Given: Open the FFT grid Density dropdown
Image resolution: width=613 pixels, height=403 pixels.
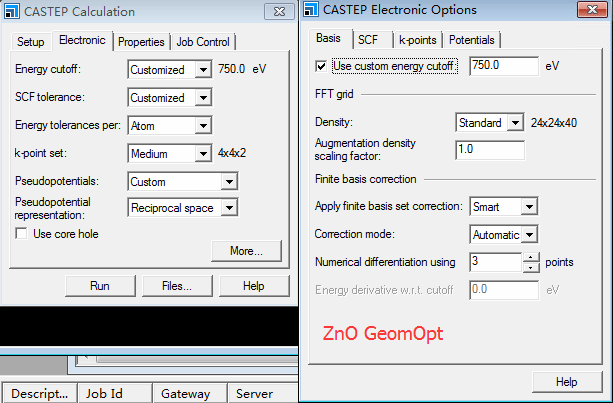Looking at the screenshot, I should (516, 123).
